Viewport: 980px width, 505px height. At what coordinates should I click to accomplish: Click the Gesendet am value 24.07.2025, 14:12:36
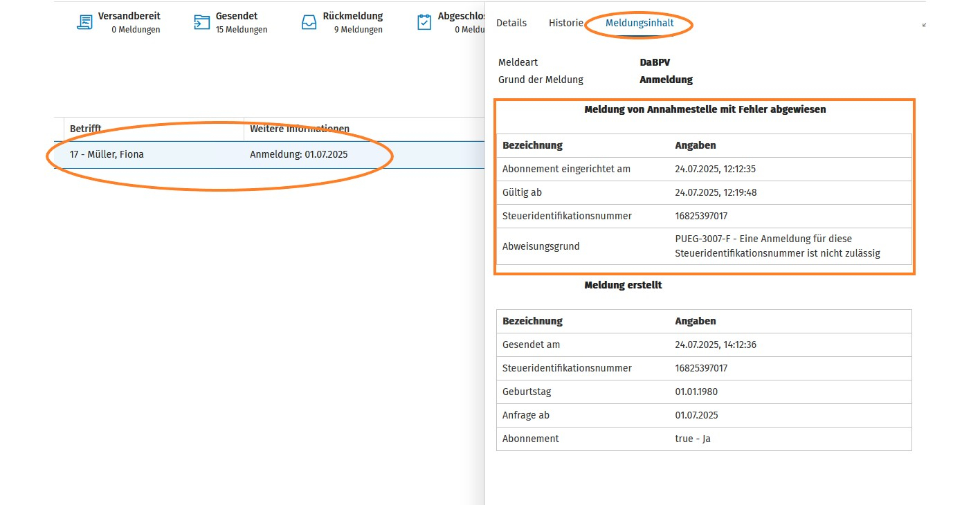(x=716, y=345)
